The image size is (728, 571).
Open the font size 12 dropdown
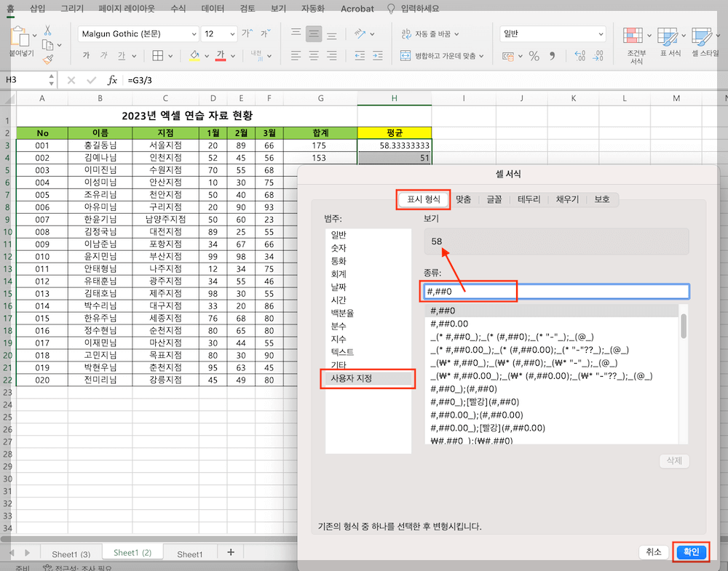pyautogui.click(x=232, y=34)
